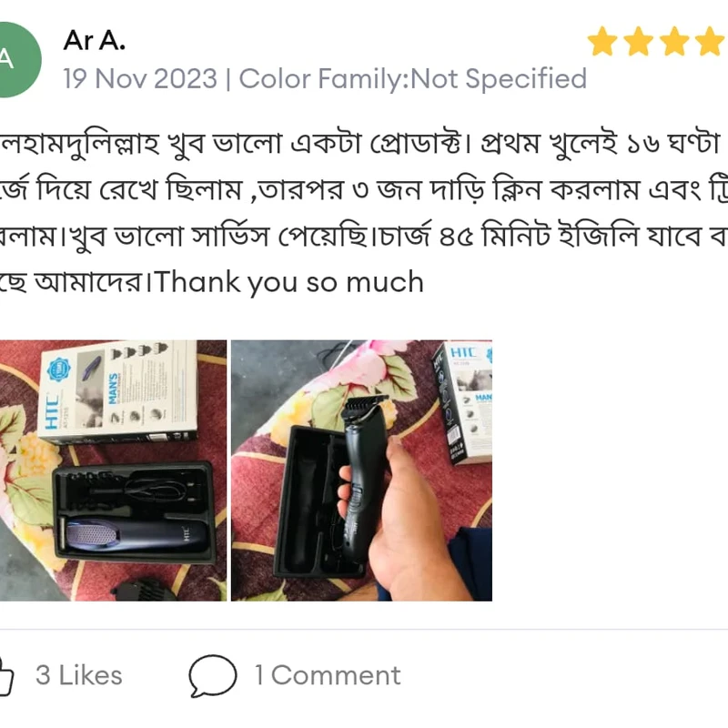
Task: Select the fourth yellow rating star
Action: click(x=710, y=41)
